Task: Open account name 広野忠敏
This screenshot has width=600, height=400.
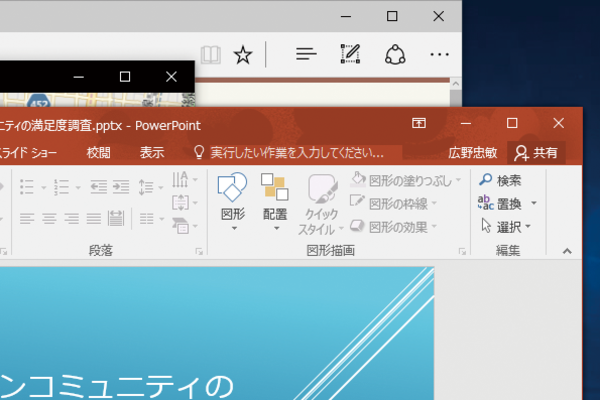Action: click(473, 153)
